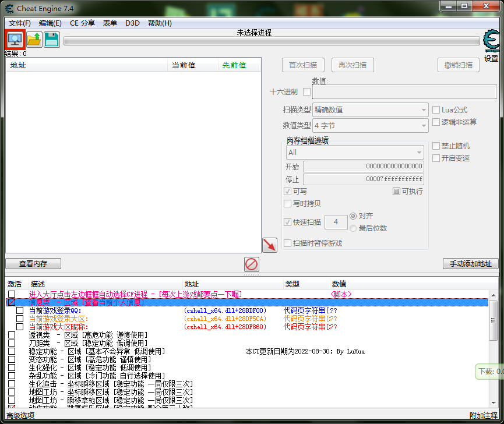504x424 pixels.
Task: Activate 生化追击 坐标瞬移区域 checkbox
Action: (12, 384)
